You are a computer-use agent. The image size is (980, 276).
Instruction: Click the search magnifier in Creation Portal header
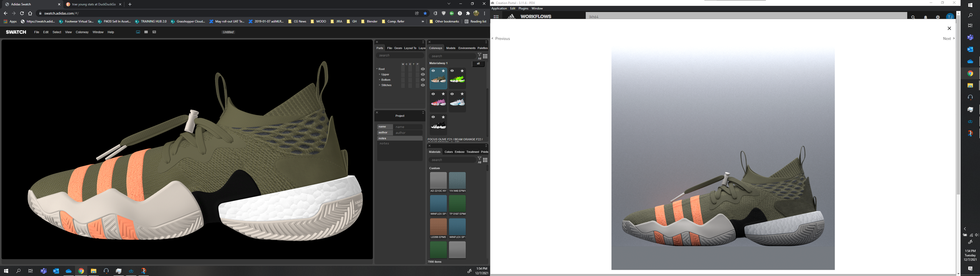(x=913, y=17)
